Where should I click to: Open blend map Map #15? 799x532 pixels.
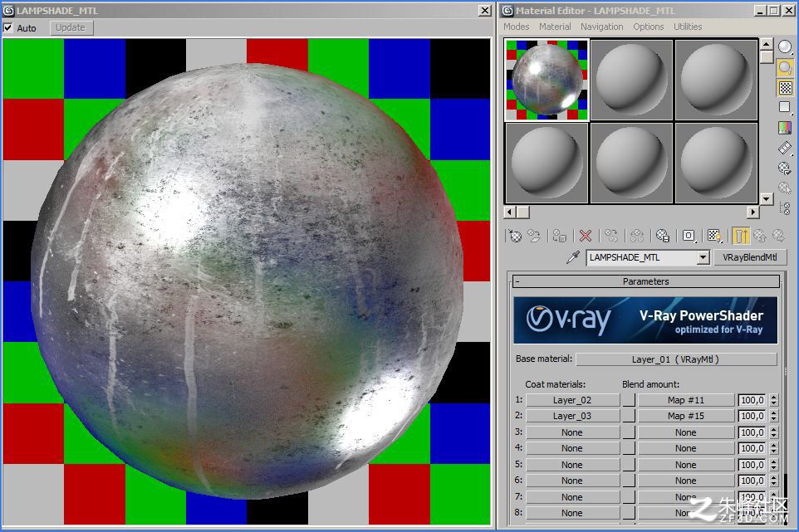tap(686, 416)
